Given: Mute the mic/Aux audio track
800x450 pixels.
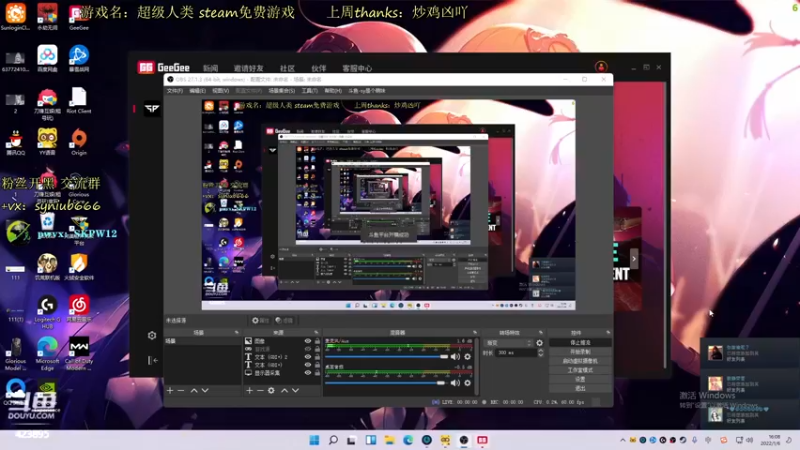Looking at the screenshot, I should pos(455,357).
